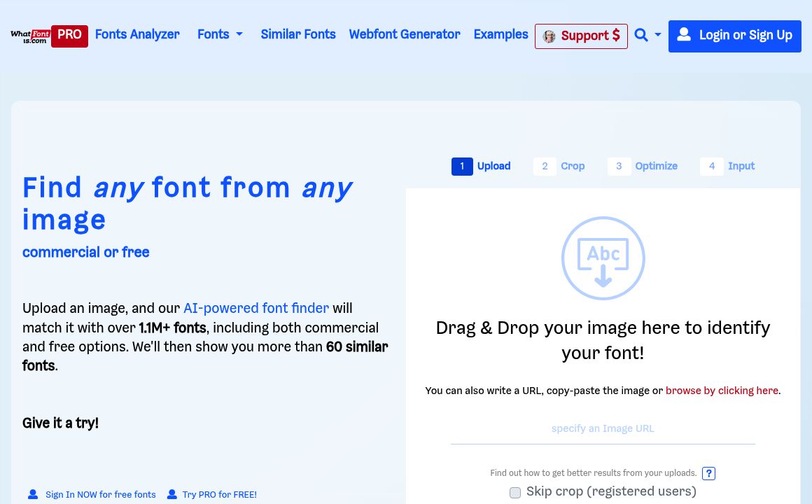Viewport: 812px width, 504px height.
Task: Expand the search dropdown caret
Action: pos(658,35)
